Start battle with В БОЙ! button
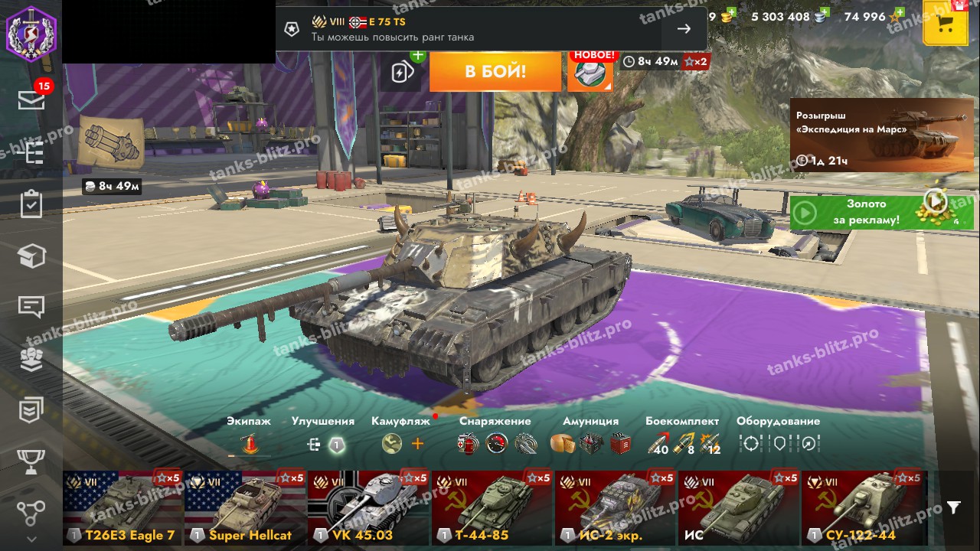Screen dimensions: 980x551 [495, 72]
